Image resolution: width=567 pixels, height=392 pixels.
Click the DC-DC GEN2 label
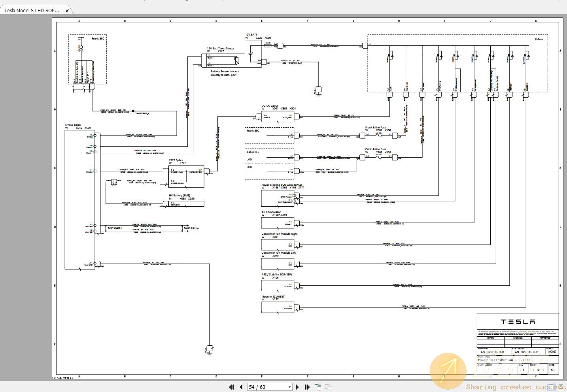(x=270, y=106)
